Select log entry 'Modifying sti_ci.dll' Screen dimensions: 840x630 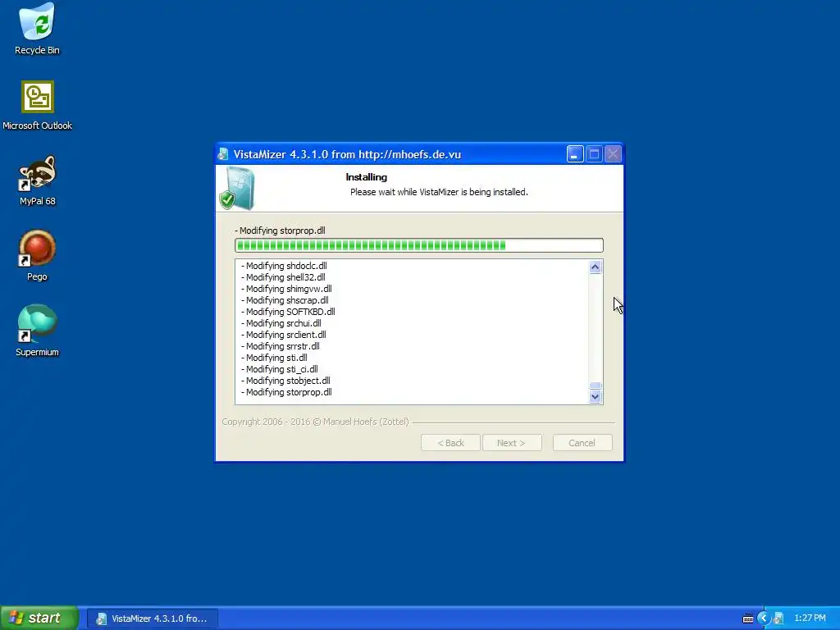[x=279, y=369]
